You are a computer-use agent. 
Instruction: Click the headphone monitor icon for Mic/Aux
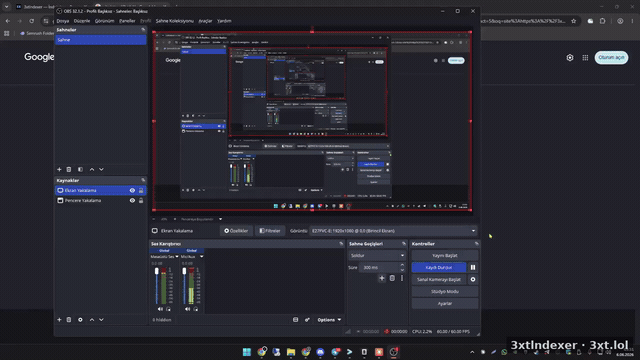(196, 309)
